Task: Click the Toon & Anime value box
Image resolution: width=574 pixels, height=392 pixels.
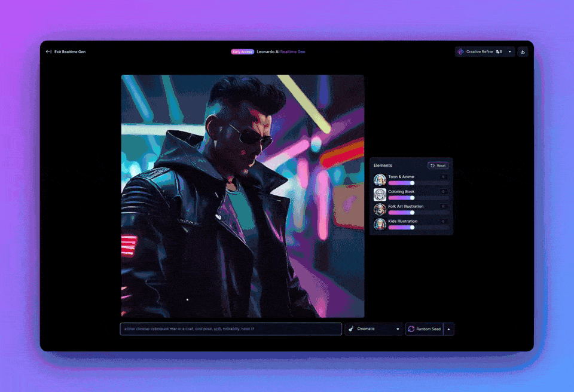Action: [x=443, y=177]
